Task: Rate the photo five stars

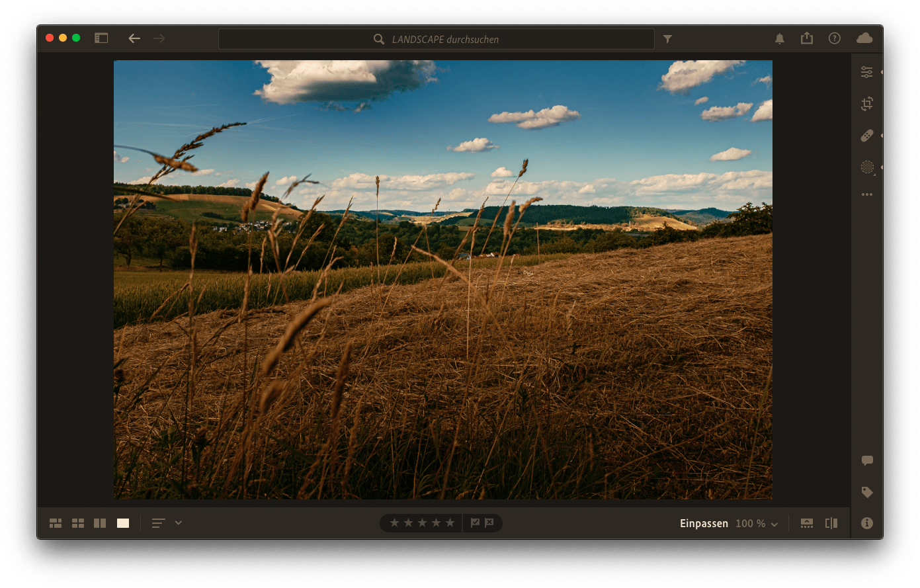Action: (x=450, y=523)
